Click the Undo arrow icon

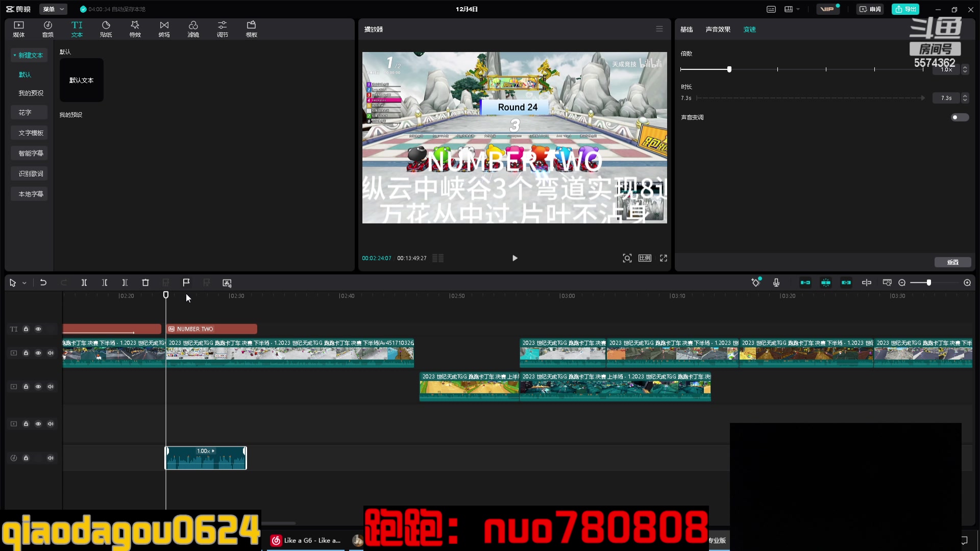[42, 283]
